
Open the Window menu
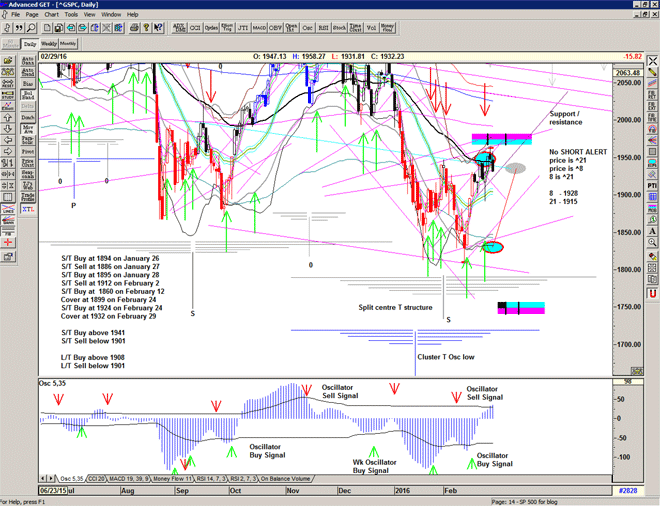[x=111, y=15]
